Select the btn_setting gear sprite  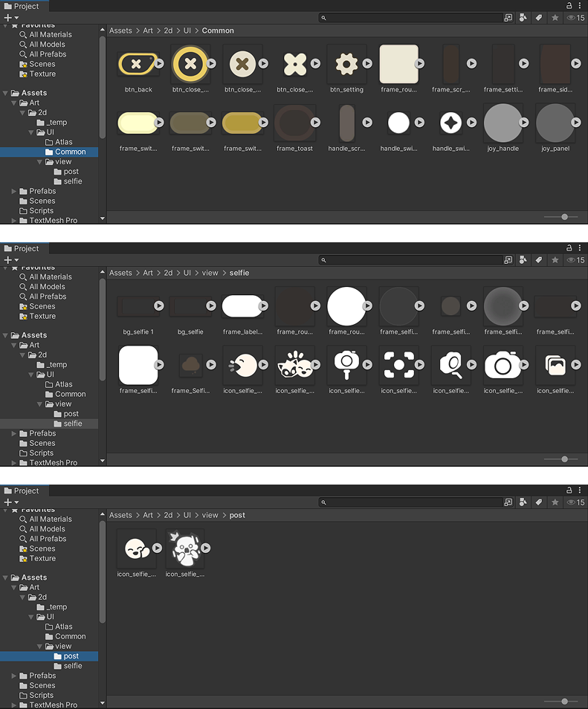click(346, 64)
